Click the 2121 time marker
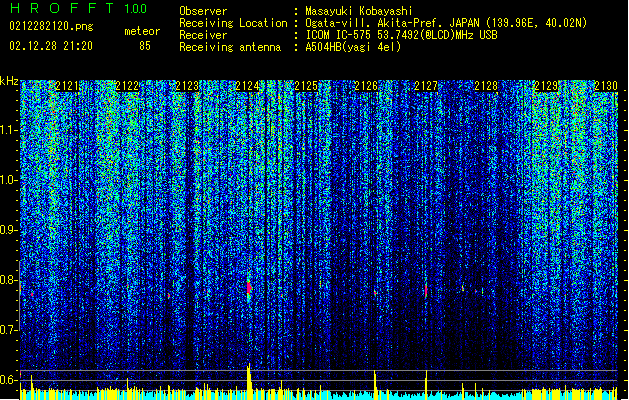Viewport: 629px width, 400px height. (67, 86)
